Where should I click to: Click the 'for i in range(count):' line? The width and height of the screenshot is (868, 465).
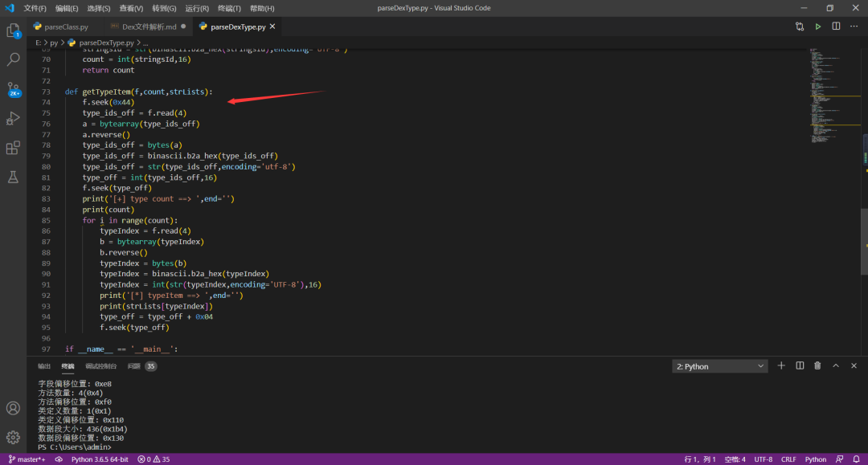pos(130,220)
